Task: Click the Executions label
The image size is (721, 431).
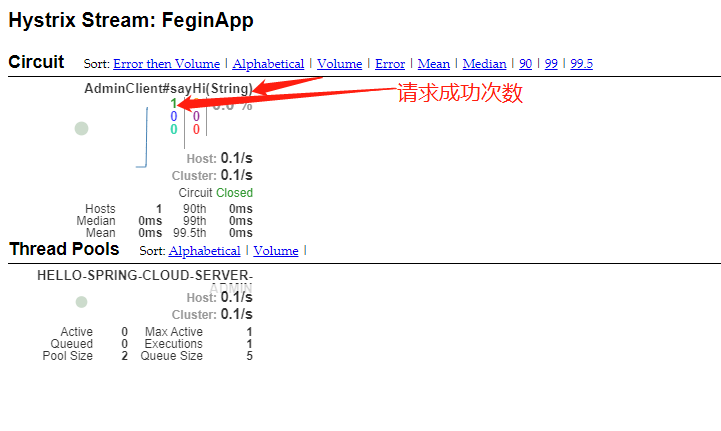Action: tap(173, 344)
